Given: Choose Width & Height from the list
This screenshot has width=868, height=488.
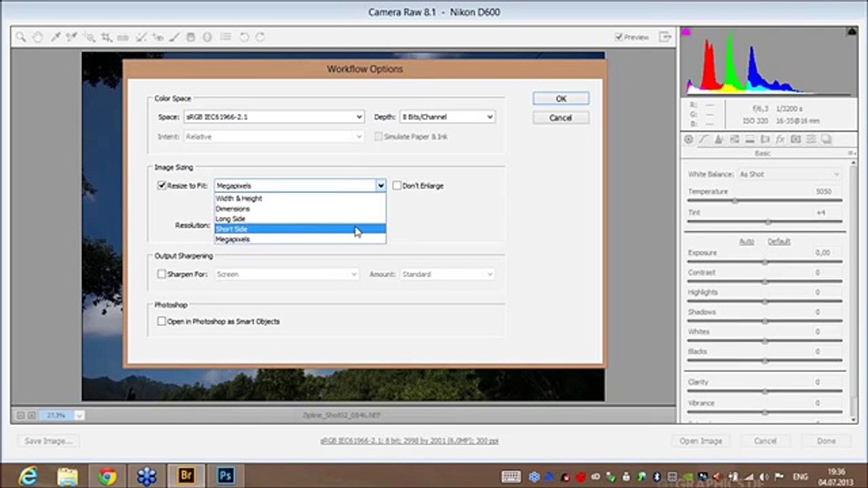Looking at the screenshot, I should click(300, 199).
